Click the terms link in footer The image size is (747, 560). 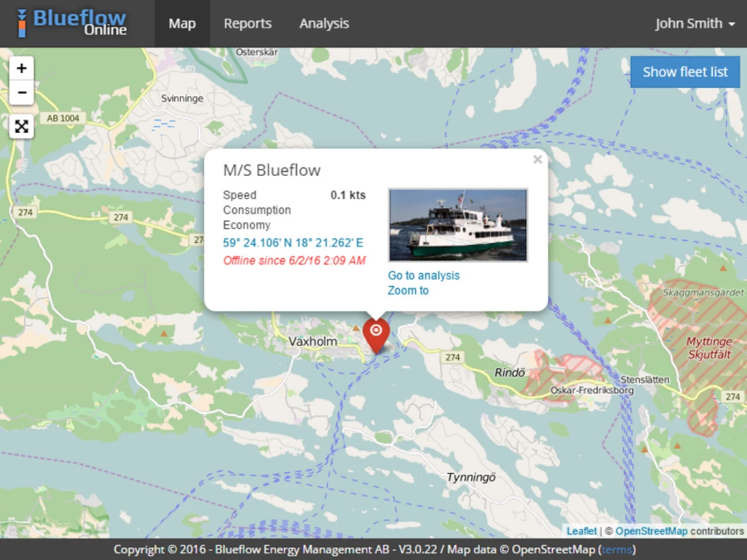(617, 549)
